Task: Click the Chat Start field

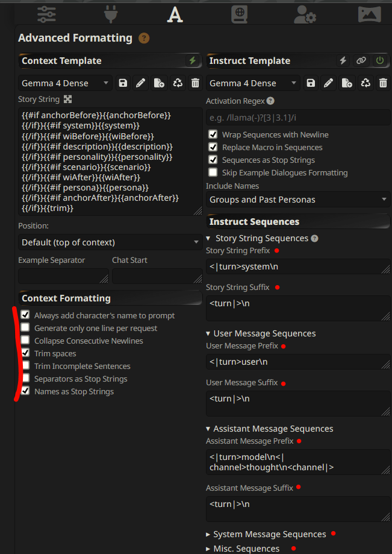Action: pos(157,276)
